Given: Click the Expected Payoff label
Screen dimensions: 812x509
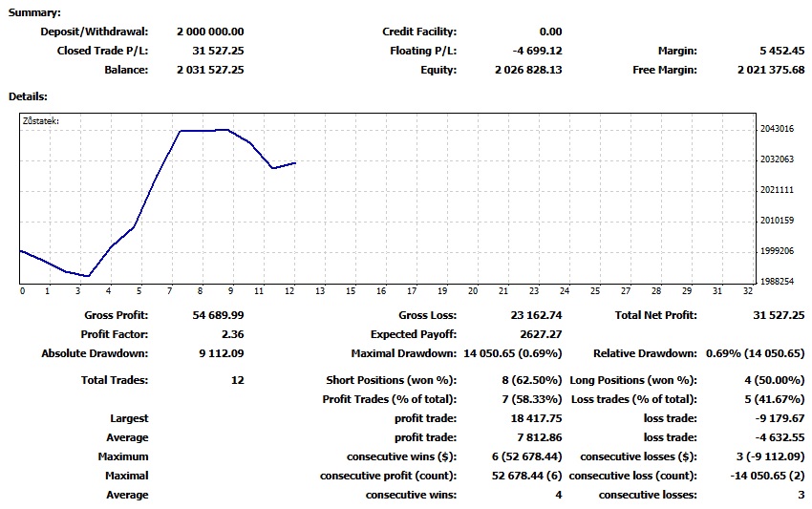Looking at the screenshot, I should click(x=414, y=334).
